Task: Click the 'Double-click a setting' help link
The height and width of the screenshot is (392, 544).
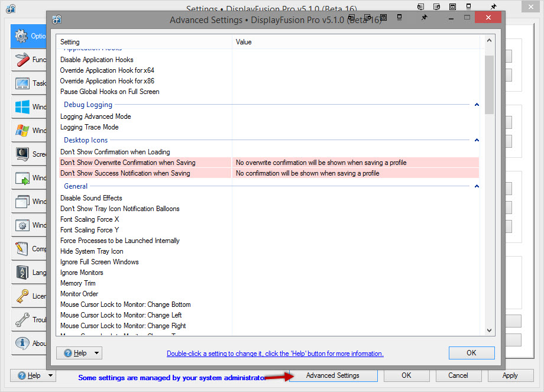Action: point(275,354)
